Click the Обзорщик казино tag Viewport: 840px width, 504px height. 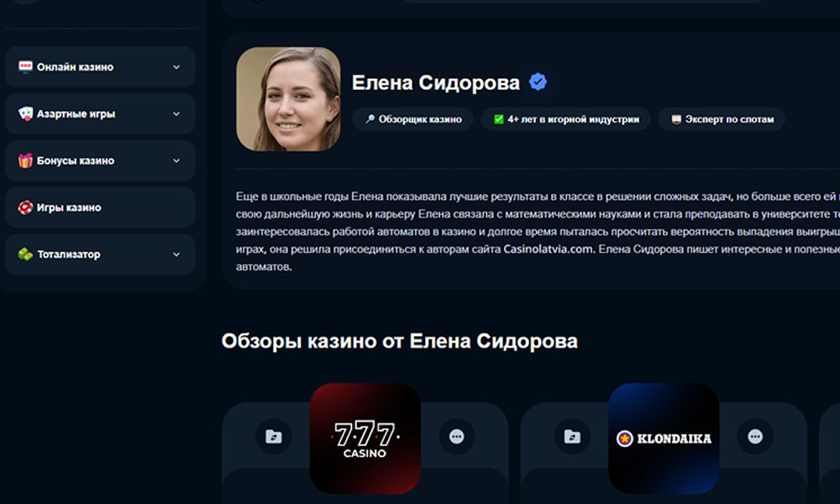[x=413, y=119]
